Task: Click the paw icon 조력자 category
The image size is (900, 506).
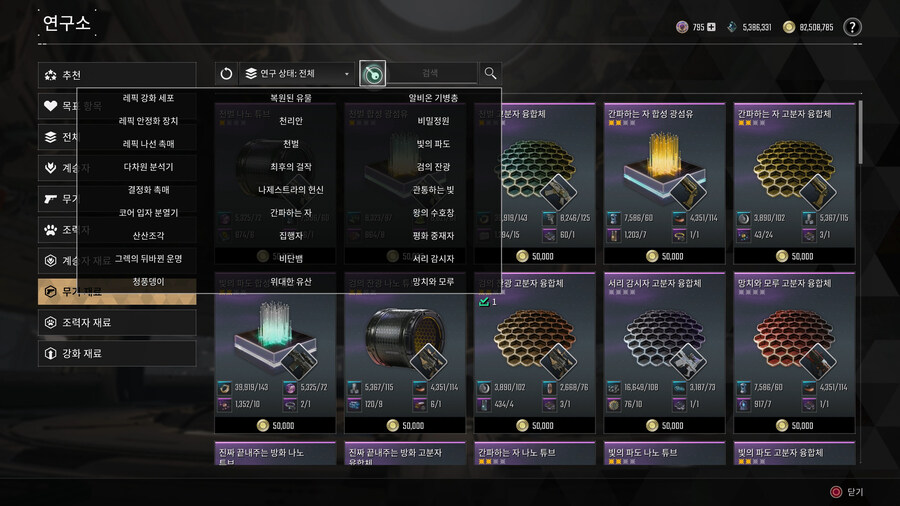Action: (x=51, y=229)
